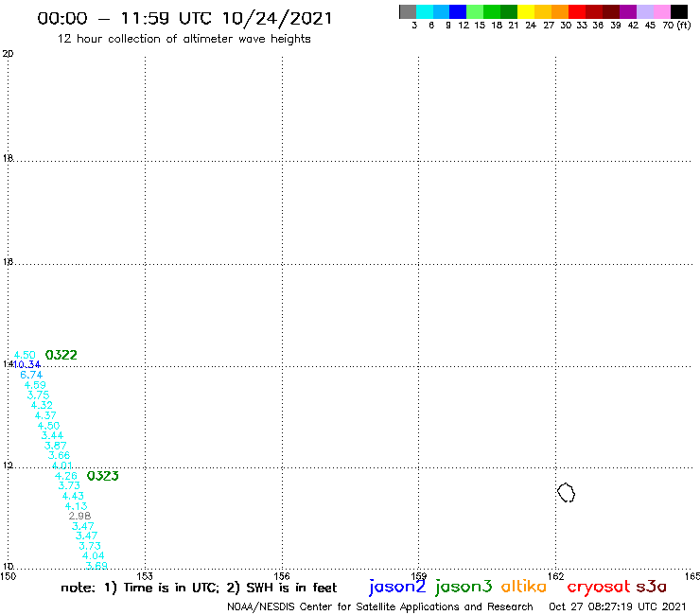
Task: Click the yellow swatch in the color legend
Action: pyautogui.click(x=526, y=11)
